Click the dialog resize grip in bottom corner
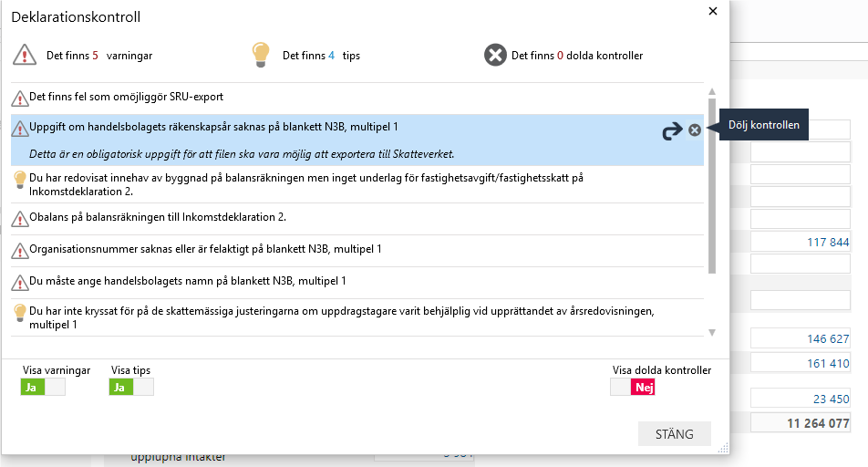The width and height of the screenshot is (868, 467). [x=723, y=448]
